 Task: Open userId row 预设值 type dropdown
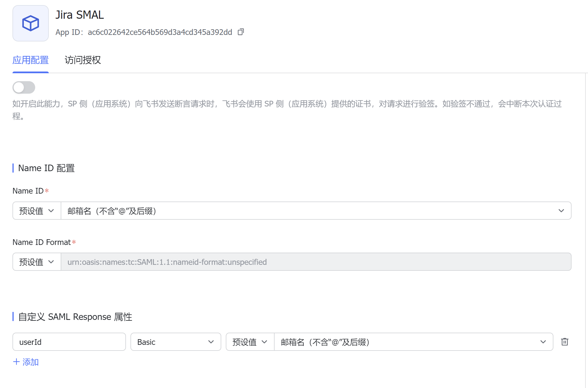[x=250, y=342]
